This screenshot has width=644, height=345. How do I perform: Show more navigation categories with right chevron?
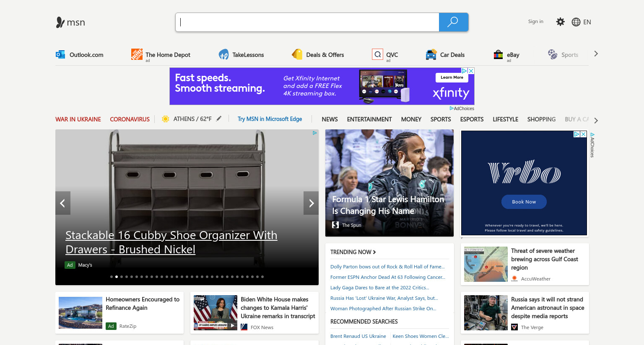coord(596,121)
